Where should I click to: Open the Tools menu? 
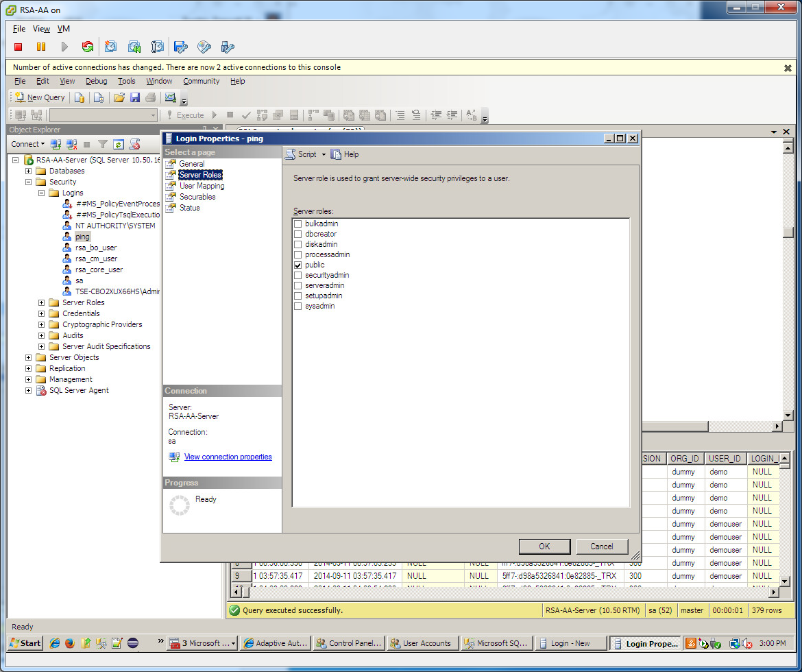tap(127, 81)
